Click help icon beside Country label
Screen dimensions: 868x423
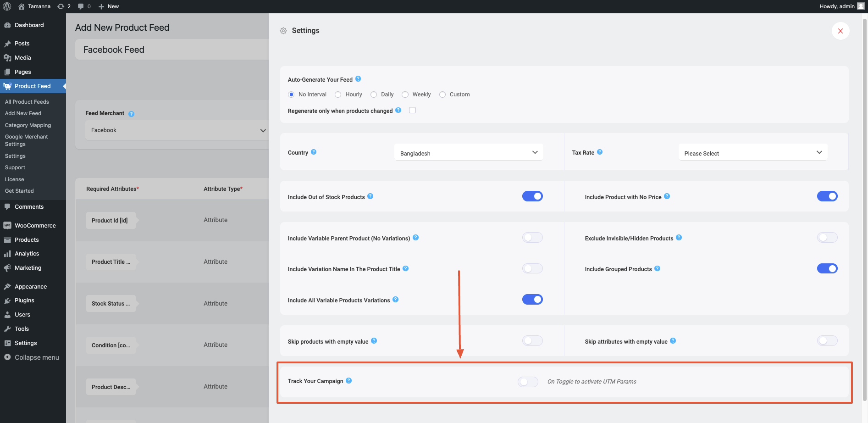(x=314, y=152)
